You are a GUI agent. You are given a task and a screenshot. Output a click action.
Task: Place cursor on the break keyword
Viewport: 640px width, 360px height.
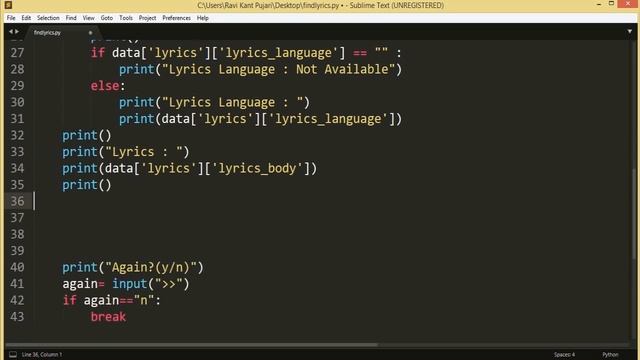[x=108, y=317]
